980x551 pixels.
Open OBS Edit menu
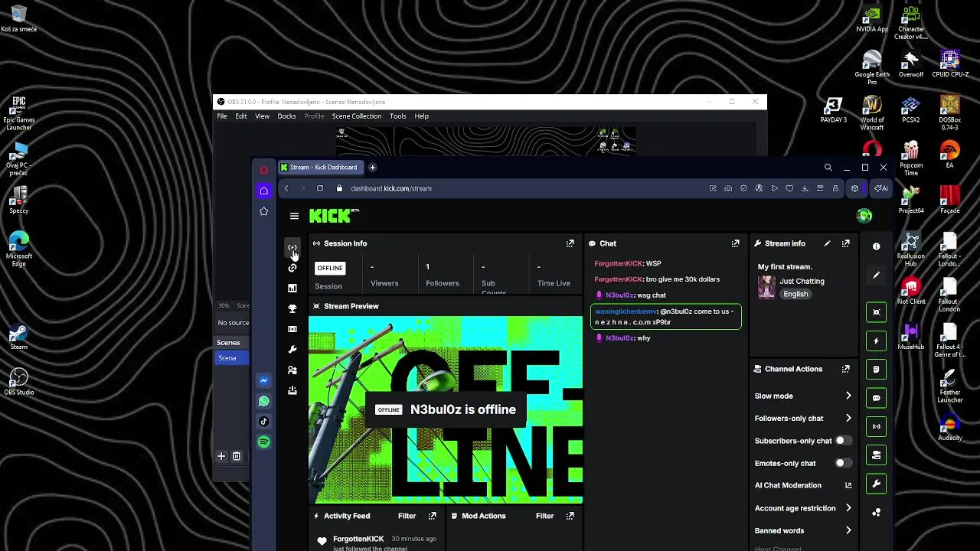[241, 116]
